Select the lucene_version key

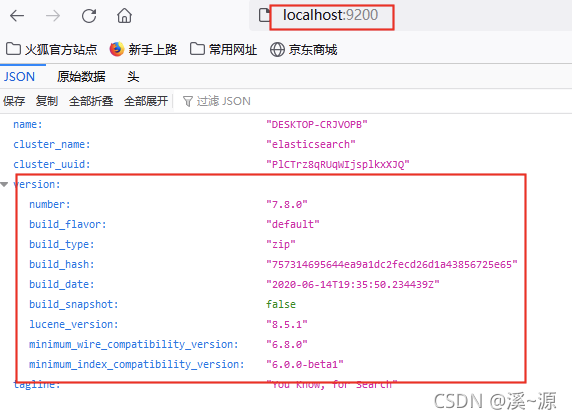pyautogui.click(x=74, y=324)
